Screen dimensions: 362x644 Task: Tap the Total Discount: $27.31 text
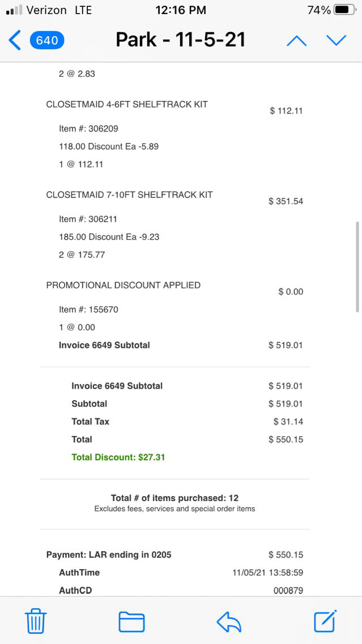point(118,457)
